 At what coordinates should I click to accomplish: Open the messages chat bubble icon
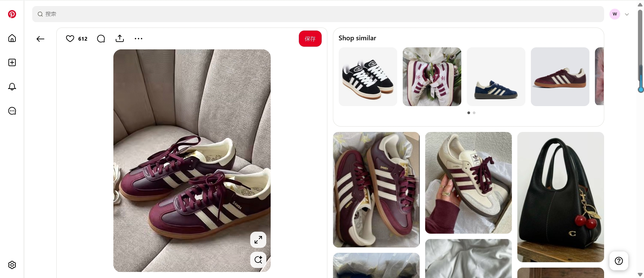pos(12,111)
